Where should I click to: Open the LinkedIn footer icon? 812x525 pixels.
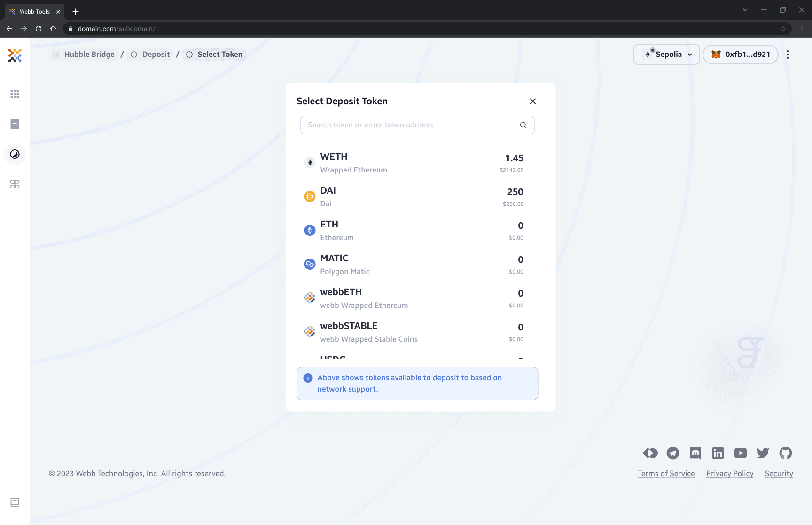718,453
